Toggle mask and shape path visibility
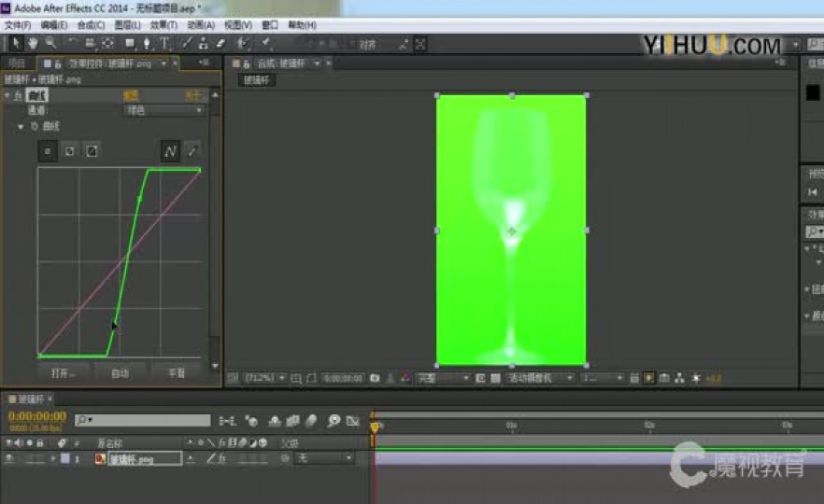The width and height of the screenshot is (824, 504). pos(312,378)
